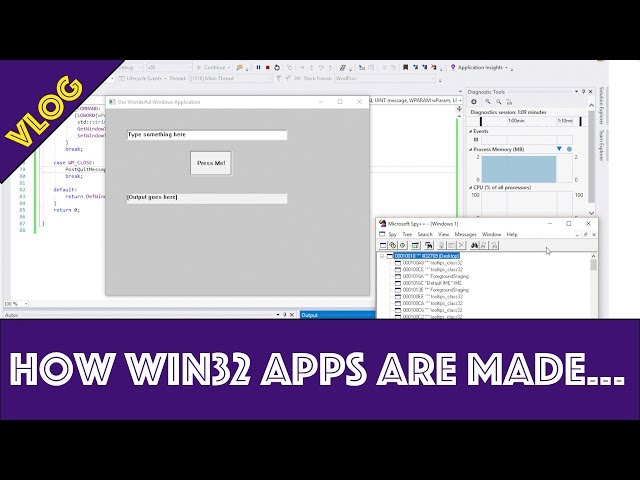
Task: Open the Lifecycle Events dropdown
Action: [x=142, y=78]
